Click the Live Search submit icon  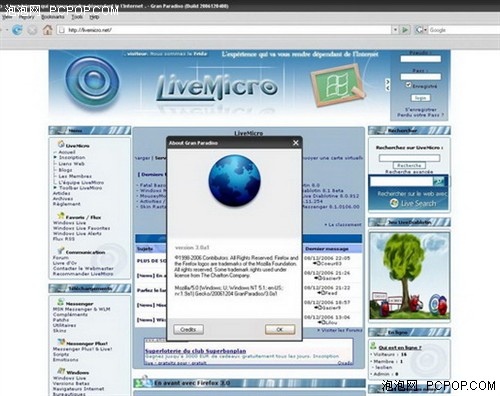click(x=439, y=182)
